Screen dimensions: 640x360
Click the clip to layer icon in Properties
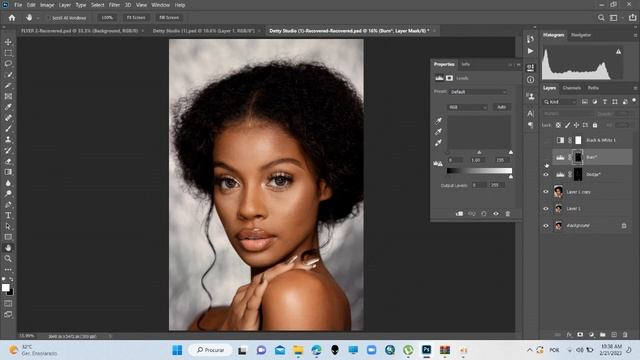(460, 213)
